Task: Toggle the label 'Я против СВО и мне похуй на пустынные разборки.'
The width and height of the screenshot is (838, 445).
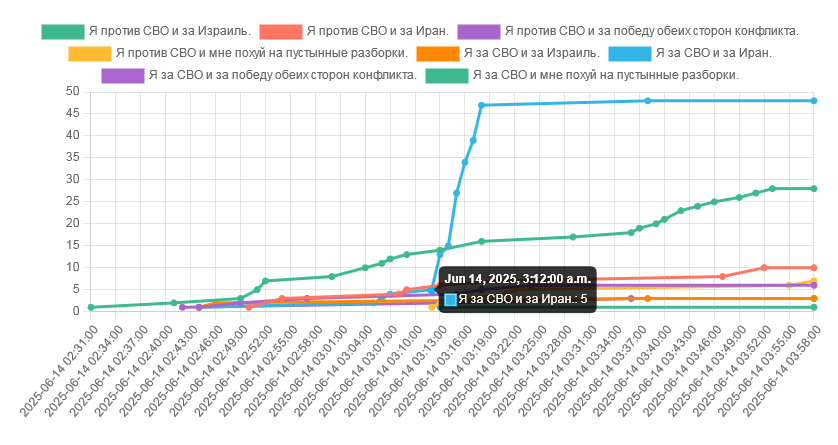Action: (x=262, y=53)
